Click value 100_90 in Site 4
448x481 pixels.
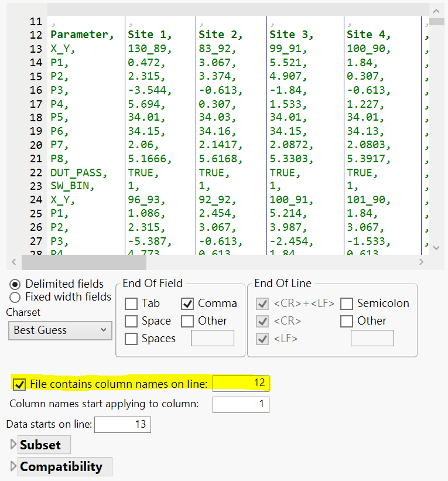pos(369,49)
